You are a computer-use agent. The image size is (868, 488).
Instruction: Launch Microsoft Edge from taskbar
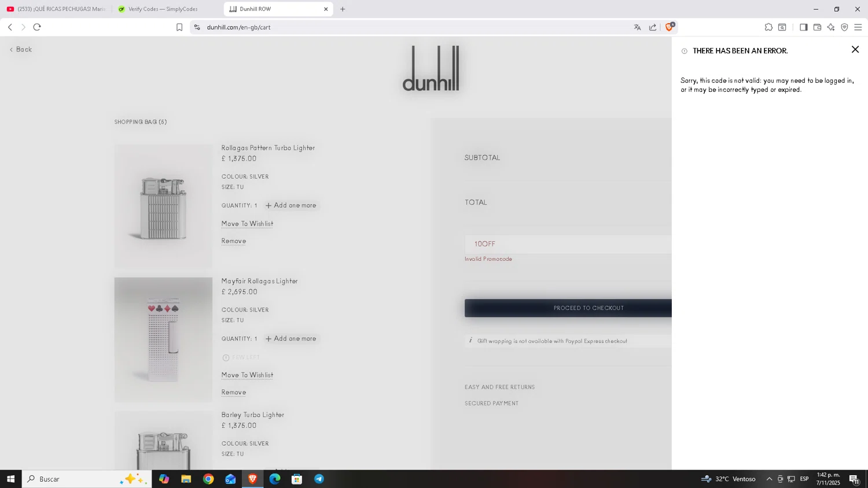(274, 479)
